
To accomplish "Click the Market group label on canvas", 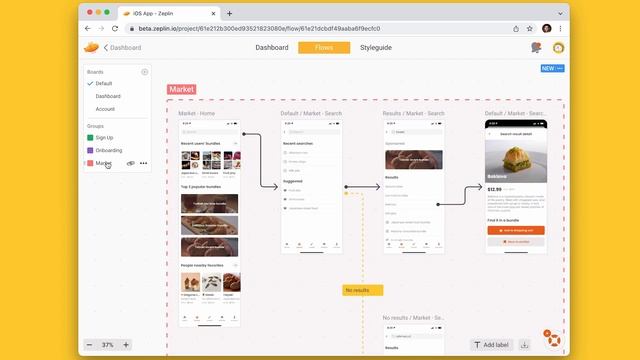I will [182, 89].
